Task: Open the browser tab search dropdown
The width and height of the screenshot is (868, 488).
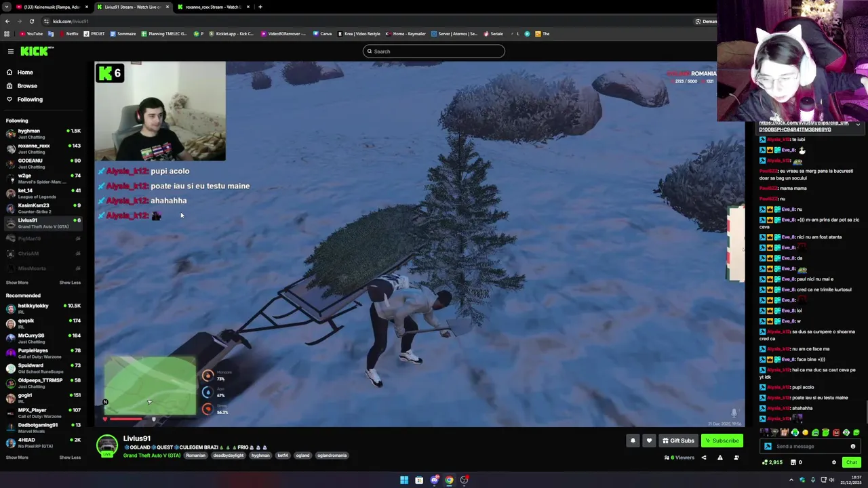Action: (x=6, y=7)
